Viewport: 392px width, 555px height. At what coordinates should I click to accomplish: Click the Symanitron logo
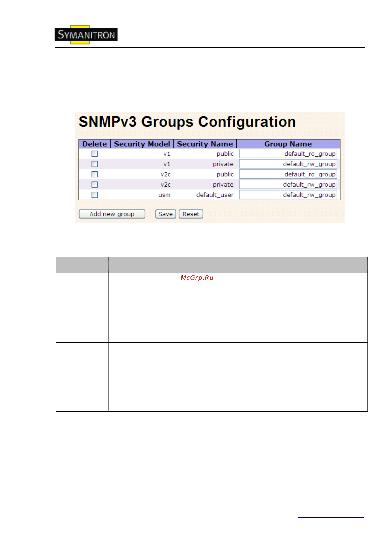click(x=86, y=35)
